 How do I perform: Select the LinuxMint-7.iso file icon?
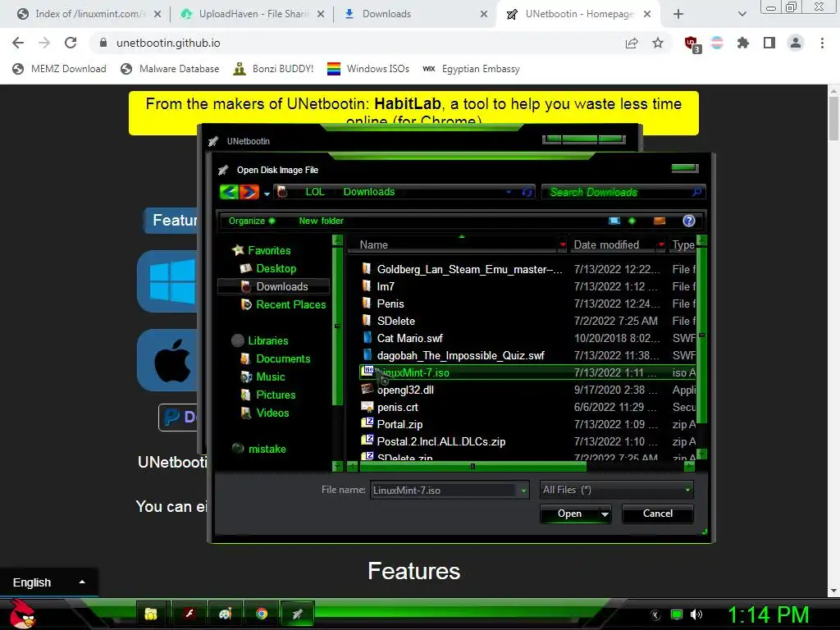coord(367,372)
